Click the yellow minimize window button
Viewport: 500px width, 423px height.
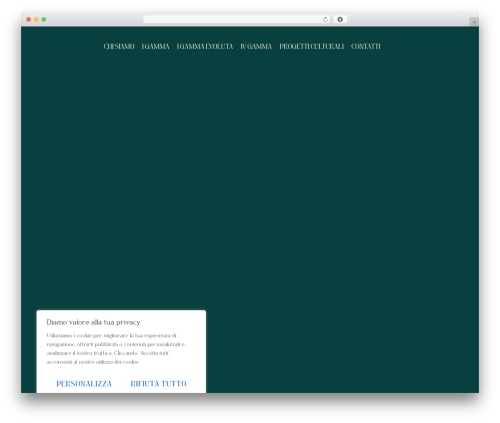(x=36, y=19)
